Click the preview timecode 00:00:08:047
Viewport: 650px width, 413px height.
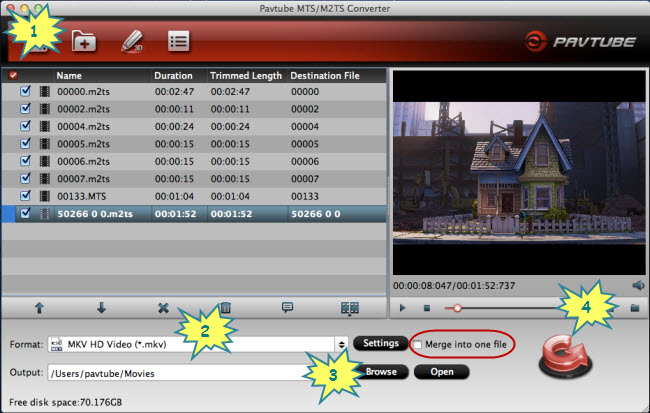pyautogui.click(x=422, y=286)
